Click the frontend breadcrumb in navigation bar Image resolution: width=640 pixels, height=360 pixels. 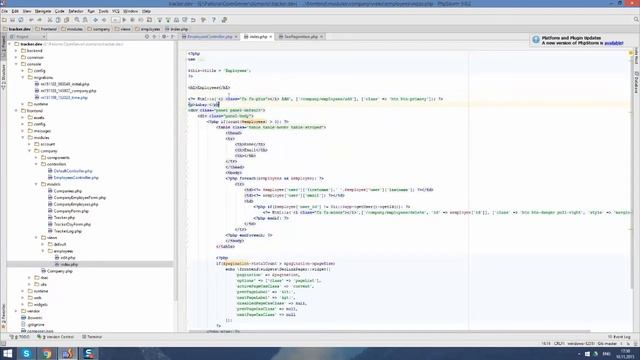point(46,29)
